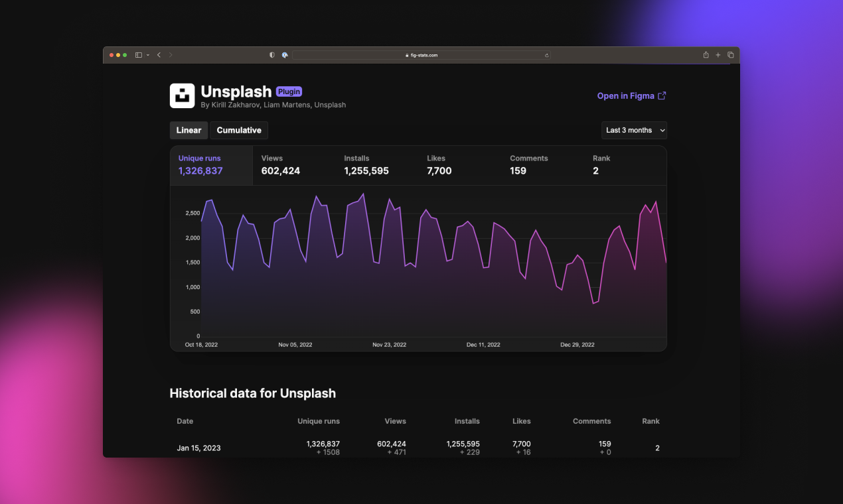Click the fig-stats.com address bar

[421, 55]
